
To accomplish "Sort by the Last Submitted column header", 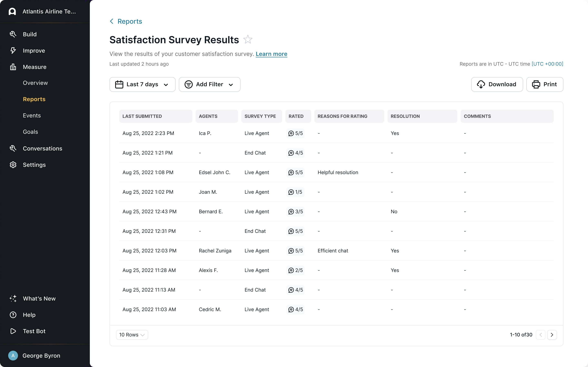I will (x=142, y=116).
